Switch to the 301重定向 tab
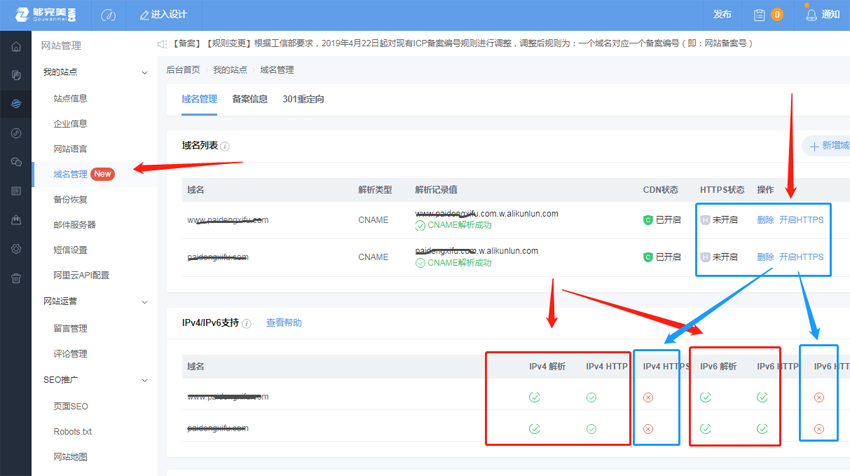This screenshot has width=850, height=476. coord(303,99)
